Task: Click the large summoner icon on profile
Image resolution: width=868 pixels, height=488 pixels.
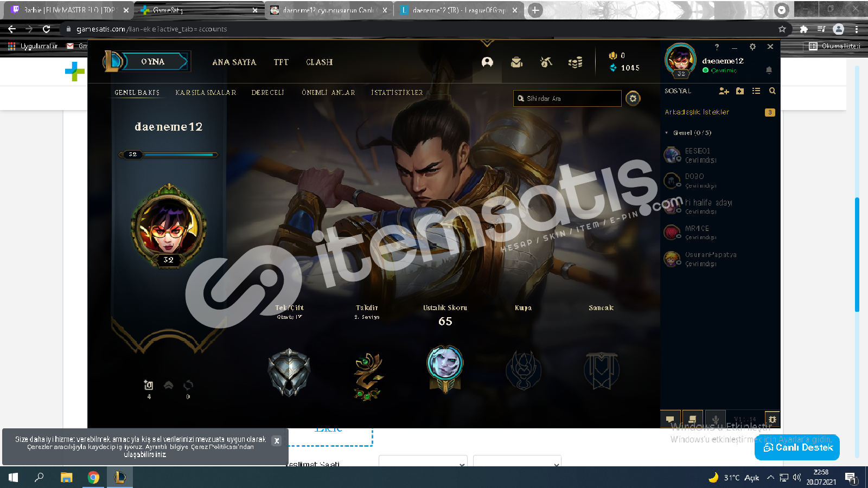Action: [x=169, y=226]
